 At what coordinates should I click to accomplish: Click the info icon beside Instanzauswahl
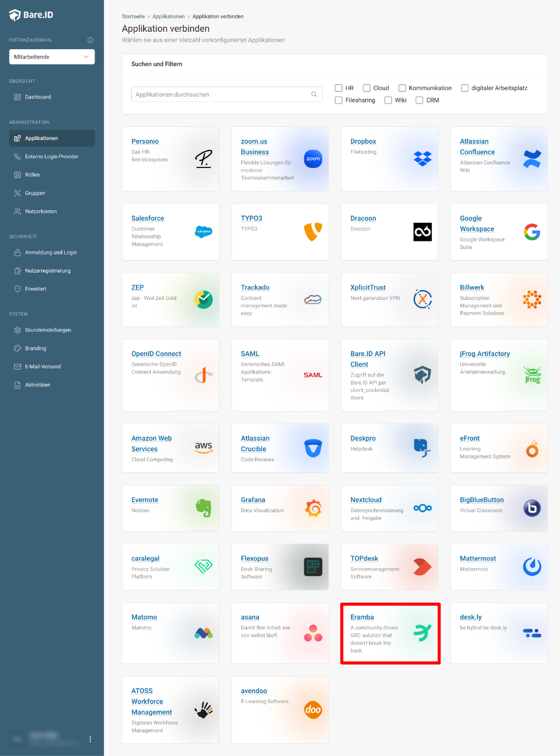click(90, 40)
